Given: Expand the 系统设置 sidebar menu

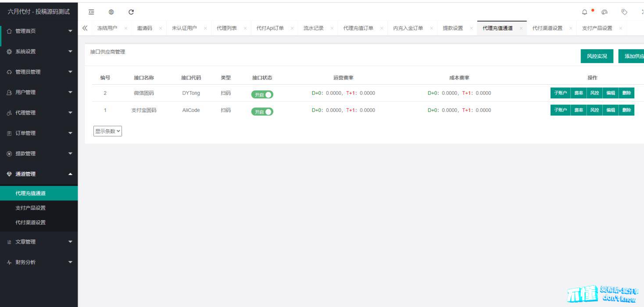Looking at the screenshot, I should (x=39, y=51).
